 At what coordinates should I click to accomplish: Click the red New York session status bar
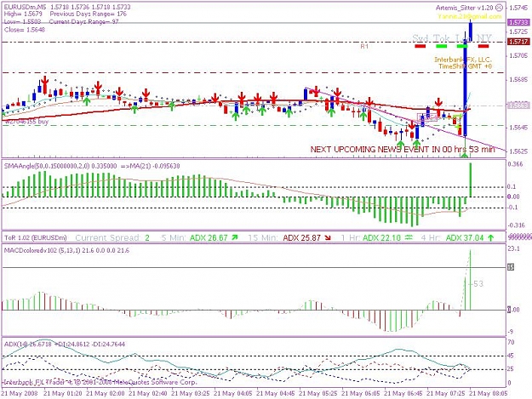483,46
